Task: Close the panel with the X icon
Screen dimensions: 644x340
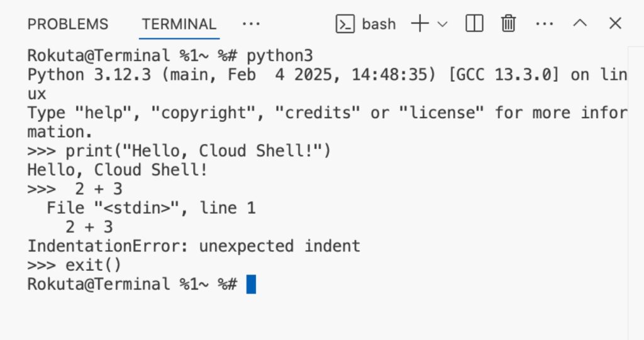Action: tap(615, 23)
